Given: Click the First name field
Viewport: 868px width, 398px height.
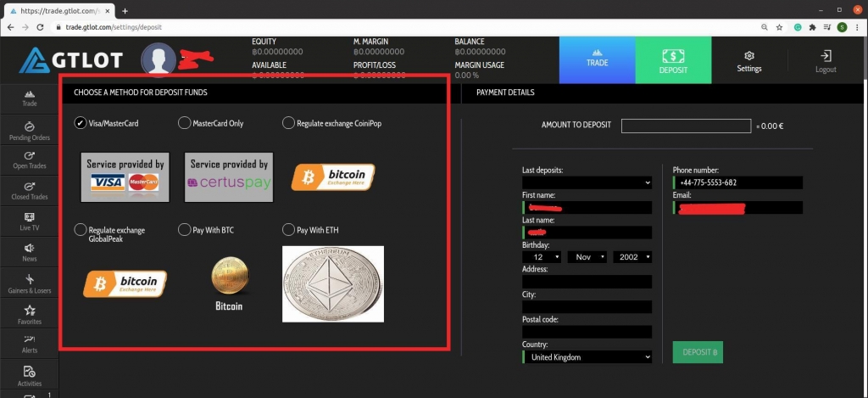Looking at the screenshot, I should click(x=587, y=207).
